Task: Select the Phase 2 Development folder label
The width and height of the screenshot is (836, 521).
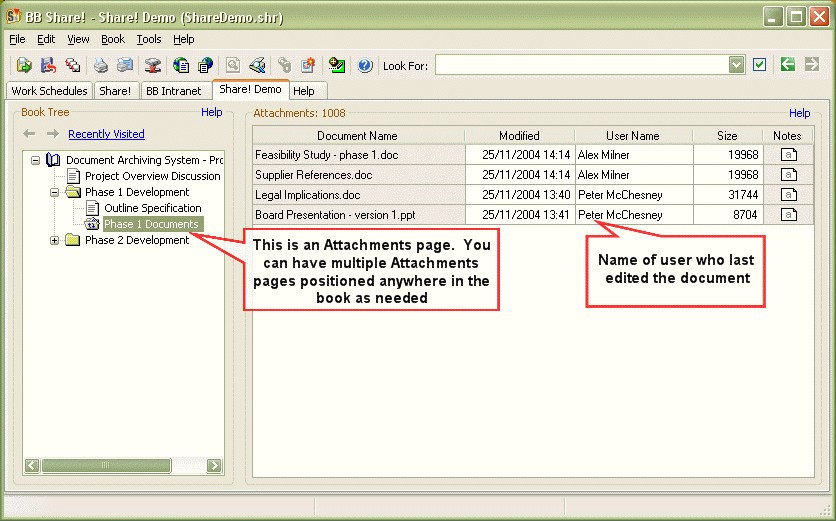Action: (x=137, y=240)
